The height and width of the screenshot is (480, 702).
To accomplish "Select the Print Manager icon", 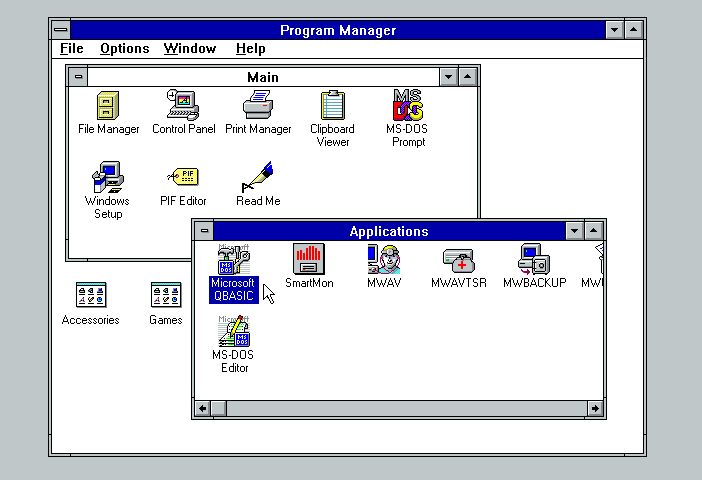I will [x=258, y=105].
